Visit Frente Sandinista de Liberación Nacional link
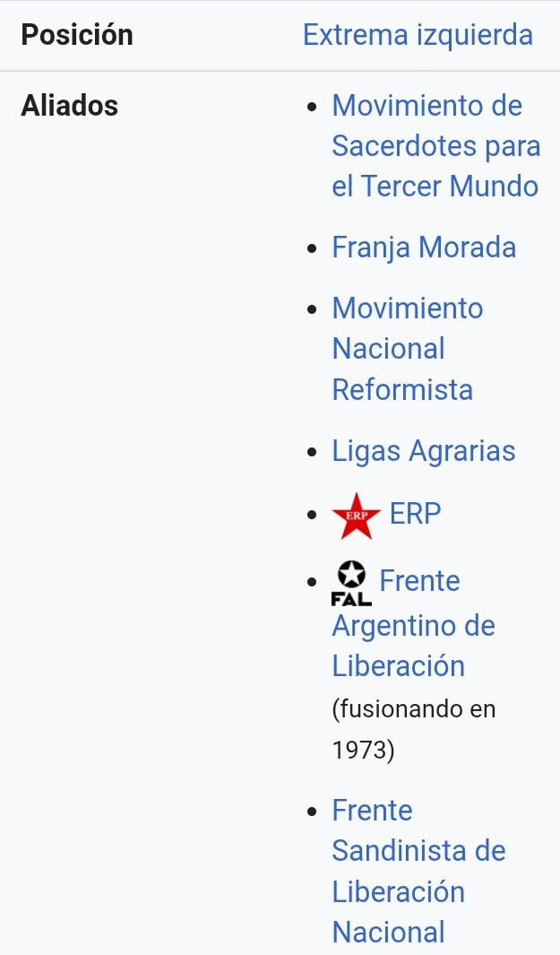Viewport: 560px width, 955px height. (x=418, y=871)
